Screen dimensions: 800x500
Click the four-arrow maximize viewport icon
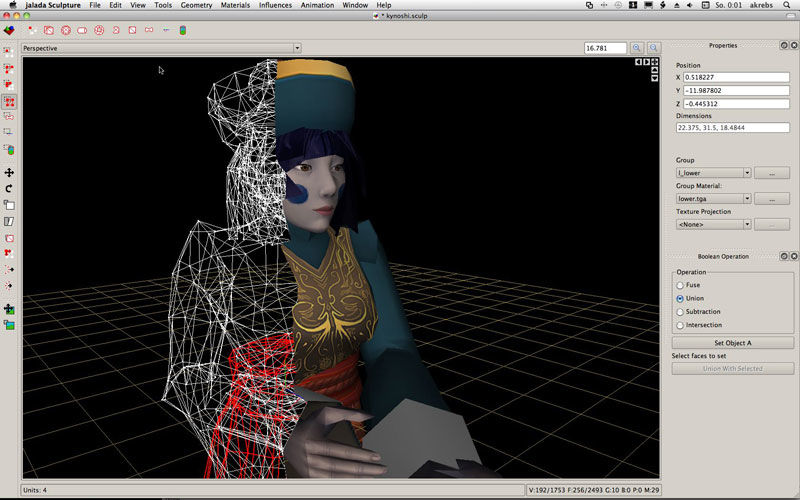pos(655,62)
